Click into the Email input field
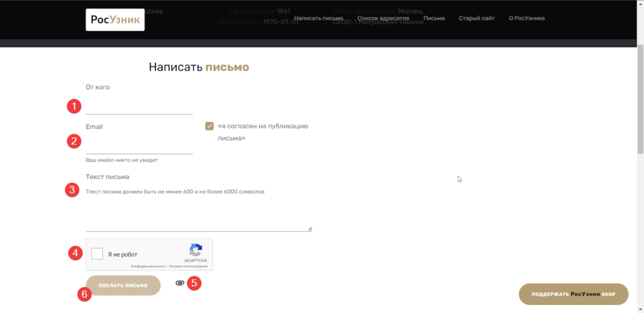Screen dimensions: 644x313 pos(139,146)
